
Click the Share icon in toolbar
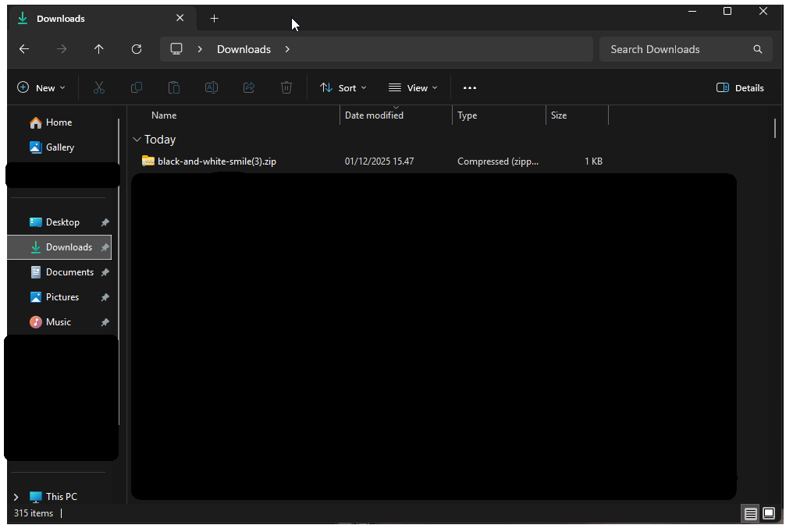point(249,88)
